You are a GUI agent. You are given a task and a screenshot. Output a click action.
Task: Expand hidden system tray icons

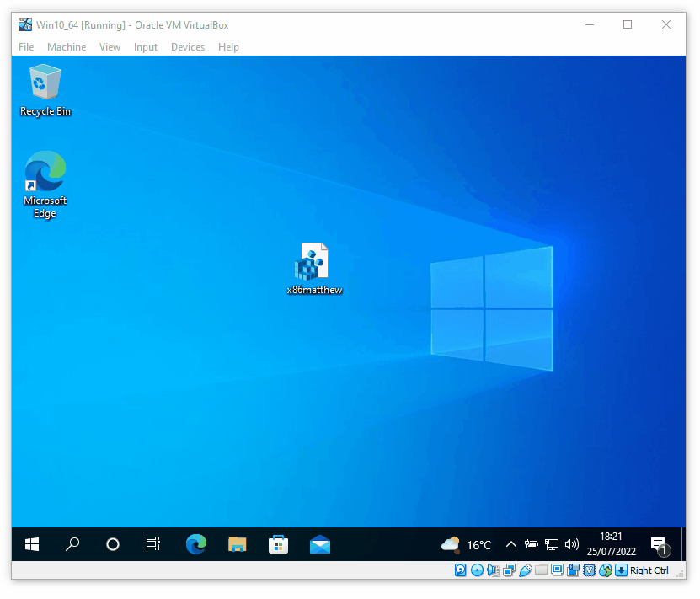pos(511,544)
